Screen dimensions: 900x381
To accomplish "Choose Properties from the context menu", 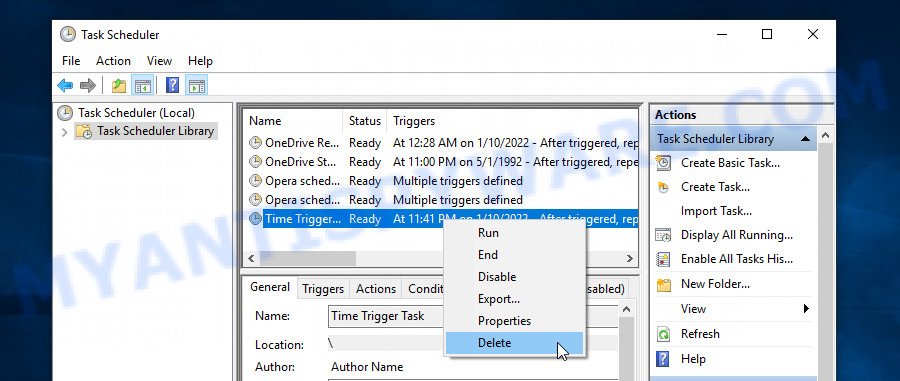I will pos(515,321).
